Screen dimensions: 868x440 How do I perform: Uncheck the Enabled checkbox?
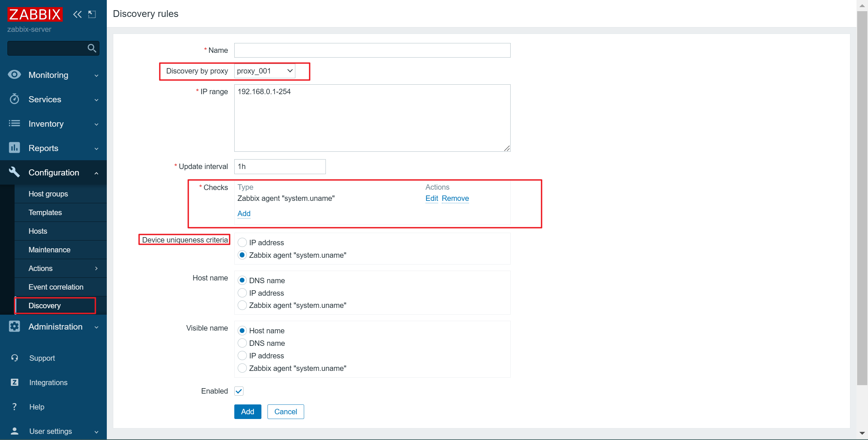(239, 391)
